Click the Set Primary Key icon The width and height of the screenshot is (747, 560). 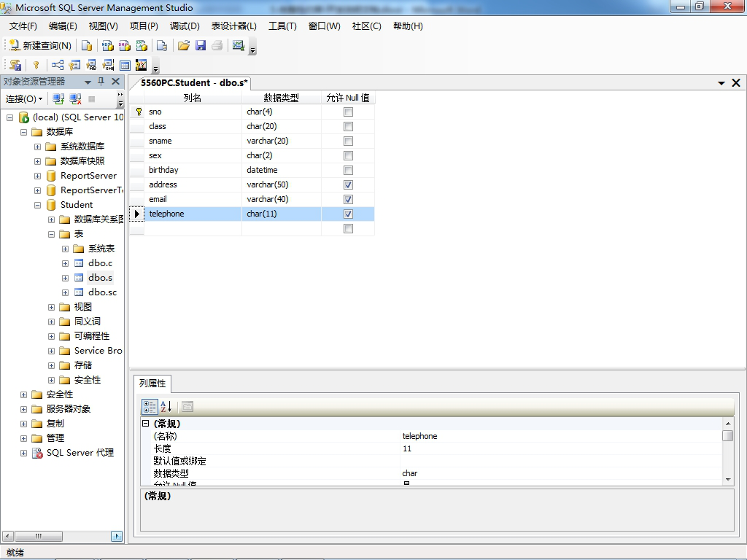pos(36,65)
